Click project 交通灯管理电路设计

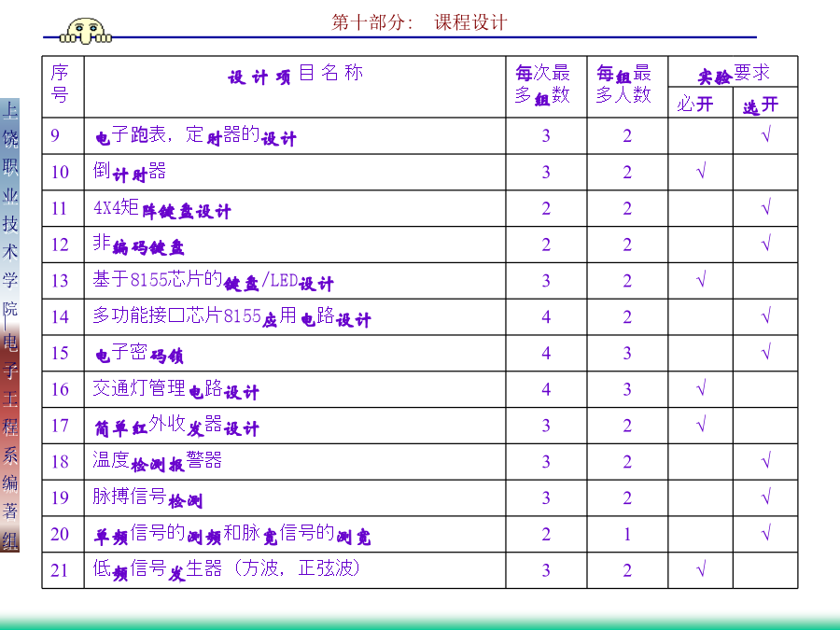click(175, 389)
